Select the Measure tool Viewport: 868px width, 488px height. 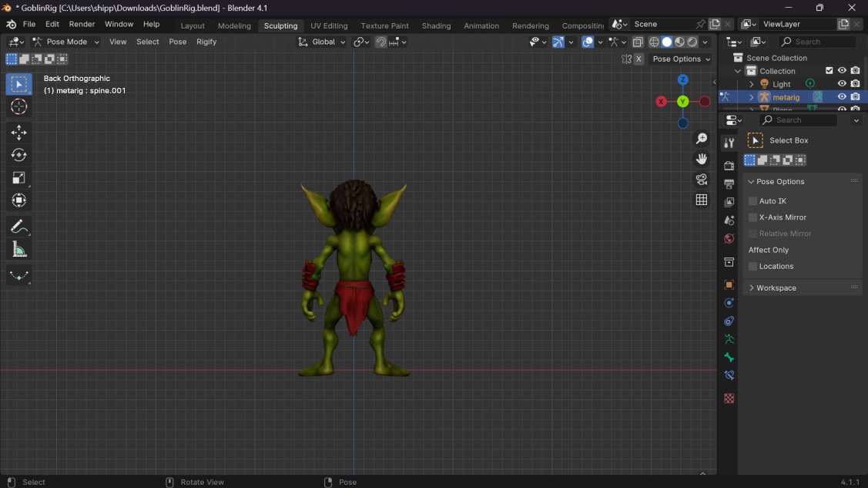click(x=19, y=249)
